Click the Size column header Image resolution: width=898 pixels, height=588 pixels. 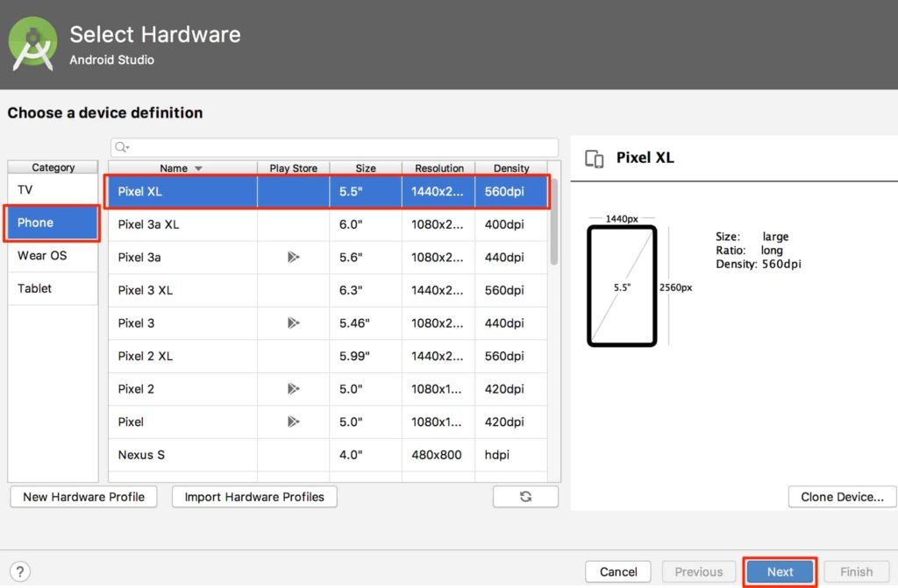point(366,167)
